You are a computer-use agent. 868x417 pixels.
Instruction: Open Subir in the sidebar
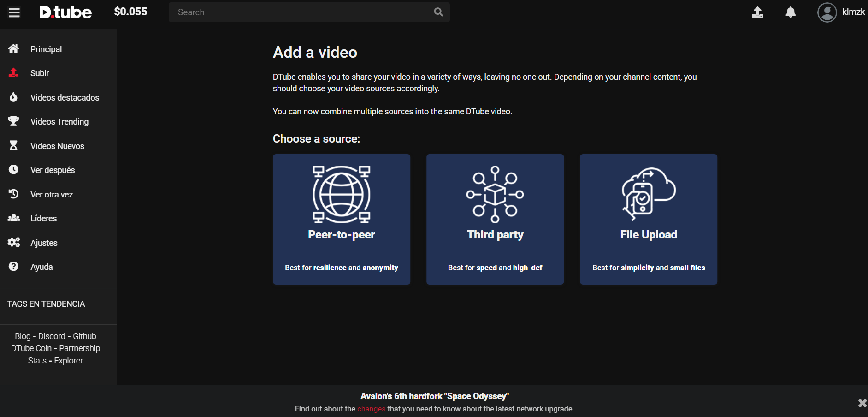point(40,73)
